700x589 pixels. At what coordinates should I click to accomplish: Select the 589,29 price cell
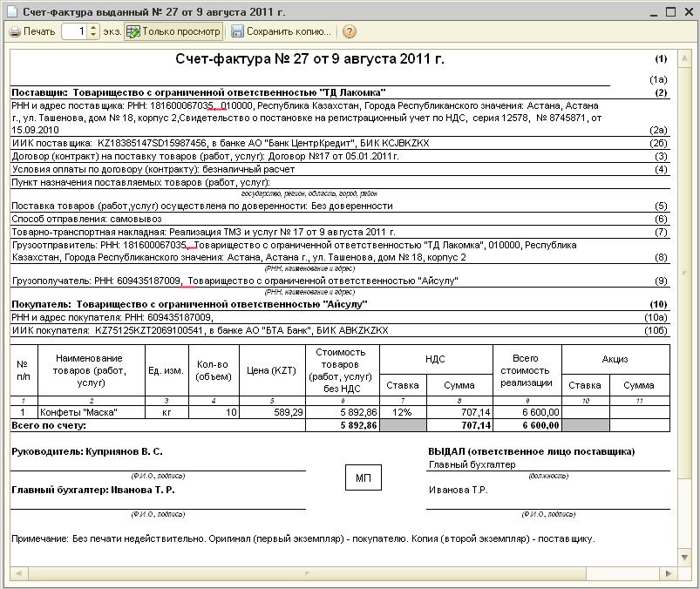point(271,411)
